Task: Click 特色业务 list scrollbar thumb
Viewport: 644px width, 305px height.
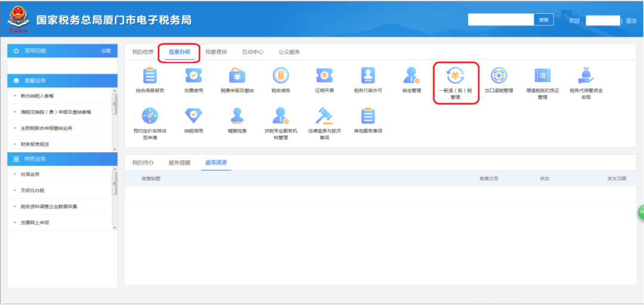Action: click(x=114, y=184)
